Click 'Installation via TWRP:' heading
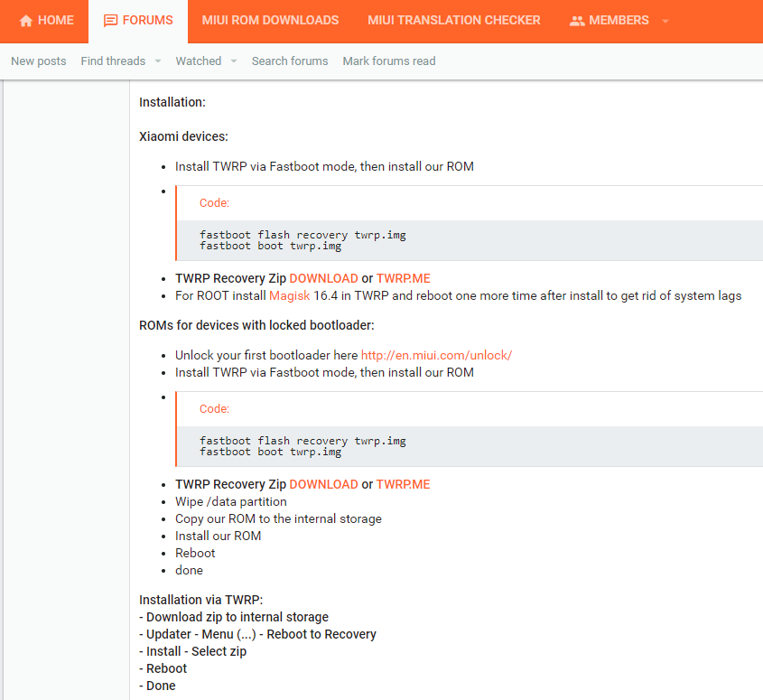The height and width of the screenshot is (700, 763). tap(201, 600)
